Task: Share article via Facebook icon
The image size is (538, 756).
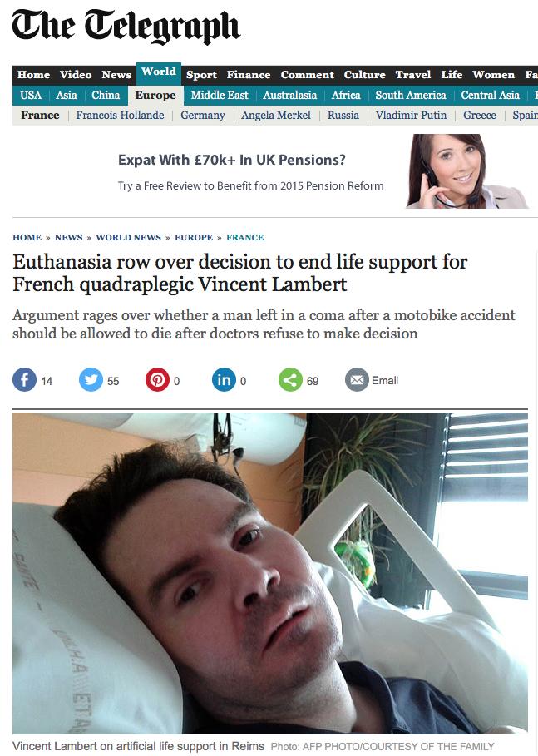Action: [25, 380]
